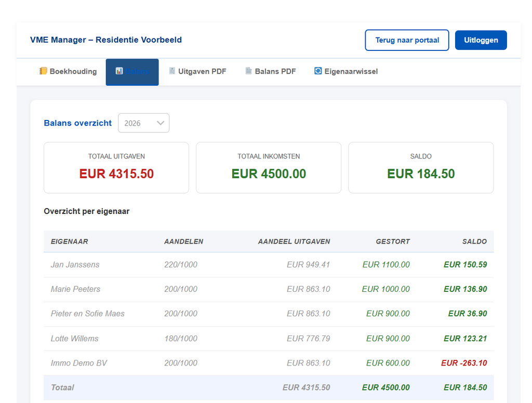Screen dimensions: 532x403
Task: Click the EUR 949.41 expense share
Action: click(x=309, y=264)
